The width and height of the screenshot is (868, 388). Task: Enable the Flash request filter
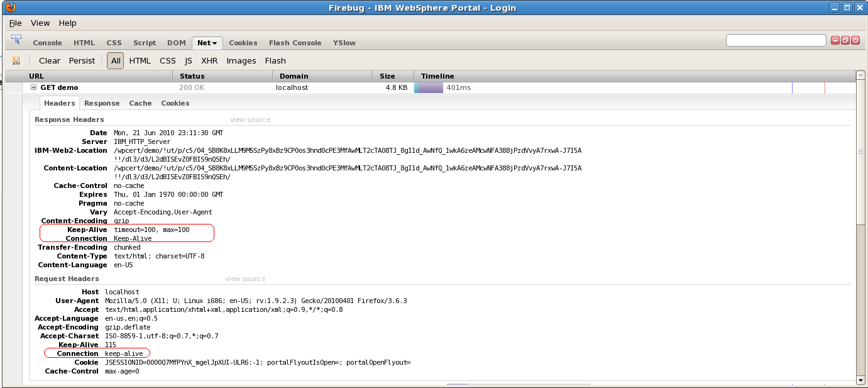tap(275, 60)
